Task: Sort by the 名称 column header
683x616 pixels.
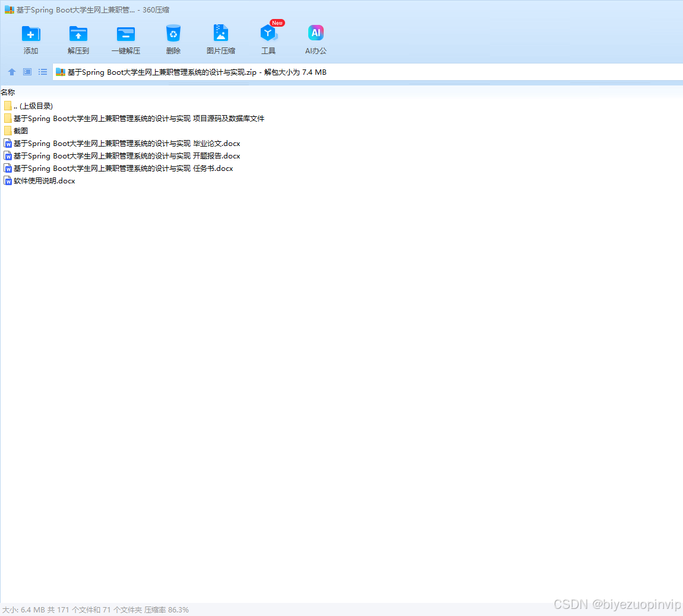Action: tap(8, 93)
